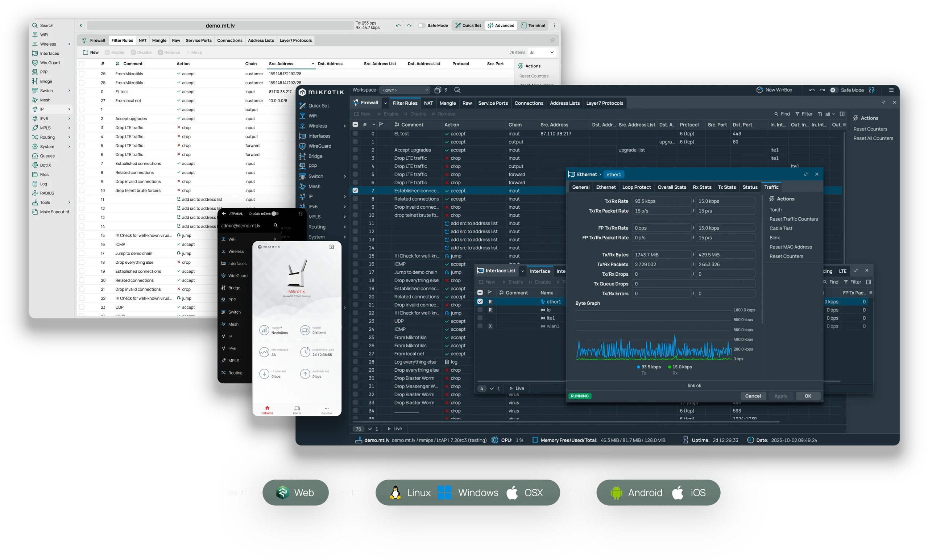Viewport: 928px width, 560px height.
Task: Click the search magnifier icon in WinBox header
Action: pos(457,90)
